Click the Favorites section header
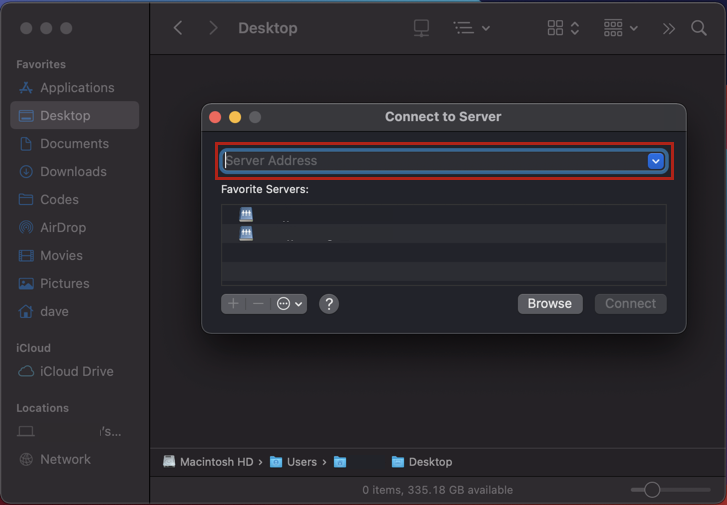This screenshot has height=505, width=727. [41, 64]
